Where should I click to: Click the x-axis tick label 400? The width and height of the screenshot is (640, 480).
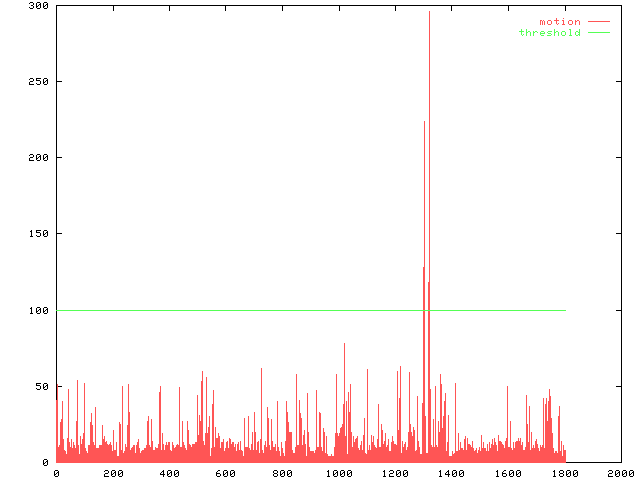(x=169, y=474)
